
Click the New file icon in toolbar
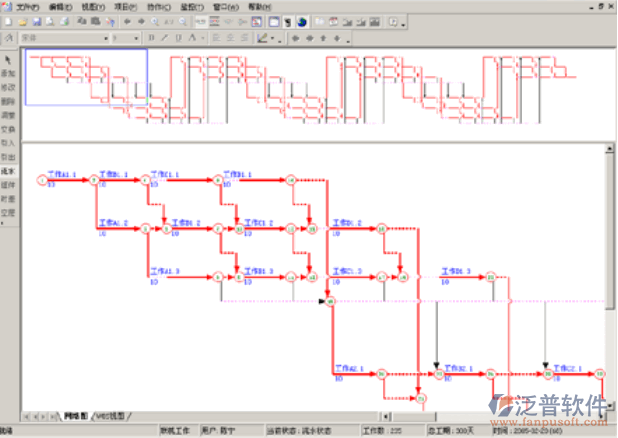pos(7,21)
